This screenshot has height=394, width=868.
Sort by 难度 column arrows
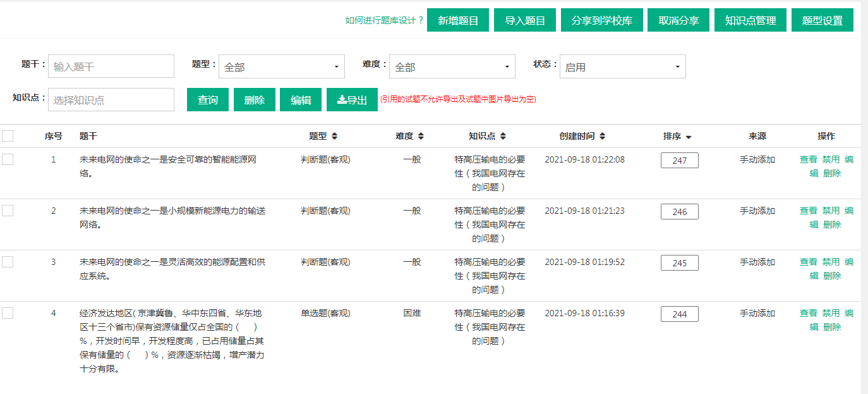[x=421, y=136]
